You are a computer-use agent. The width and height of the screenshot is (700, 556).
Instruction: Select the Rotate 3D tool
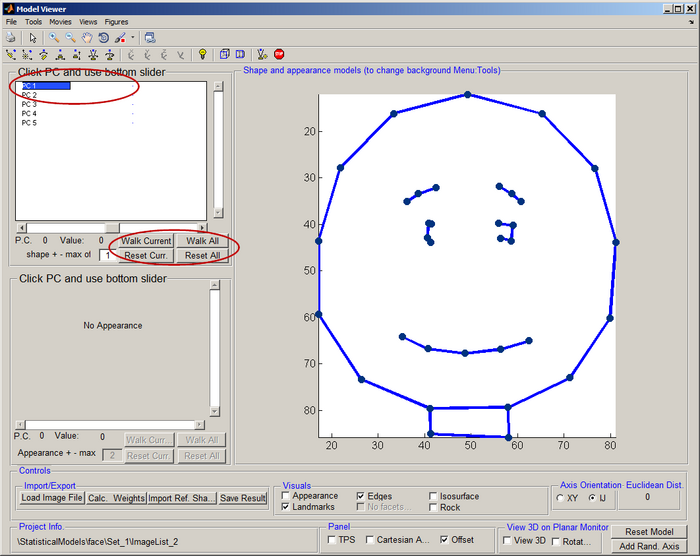[103, 37]
